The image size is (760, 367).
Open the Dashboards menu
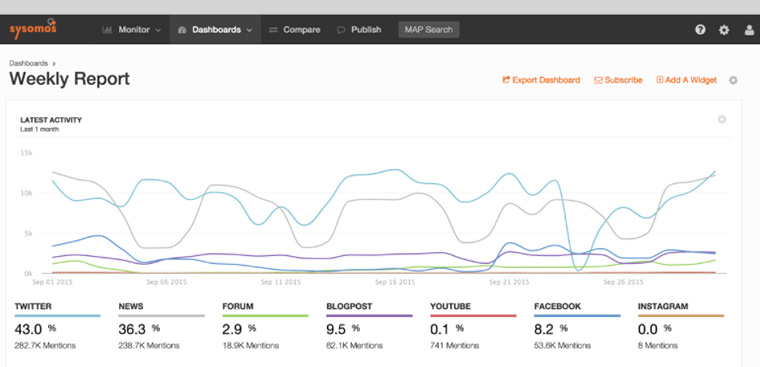215,30
